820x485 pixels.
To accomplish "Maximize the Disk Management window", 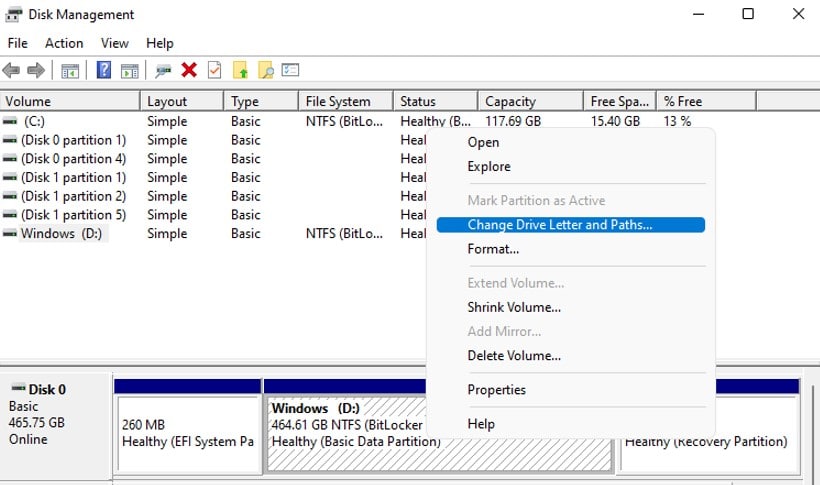I will 748,14.
